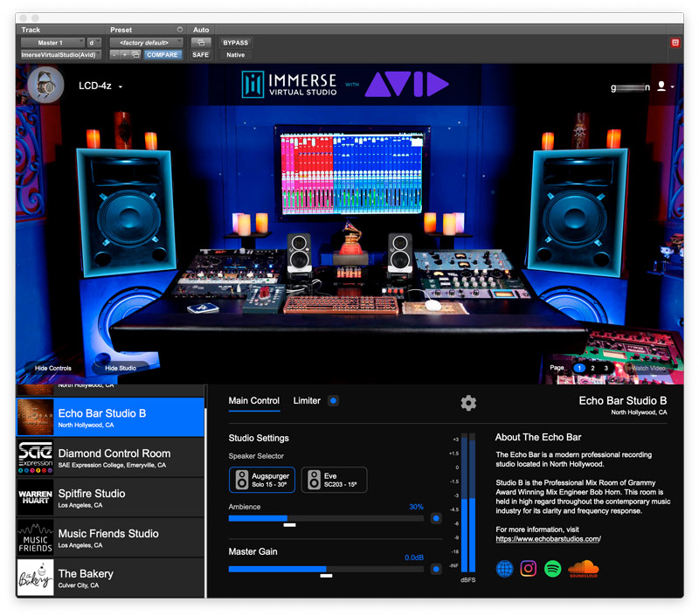This screenshot has height=616, width=699.
Task: Open the LCD-4z headphone dropdown
Action: [100, 86]
